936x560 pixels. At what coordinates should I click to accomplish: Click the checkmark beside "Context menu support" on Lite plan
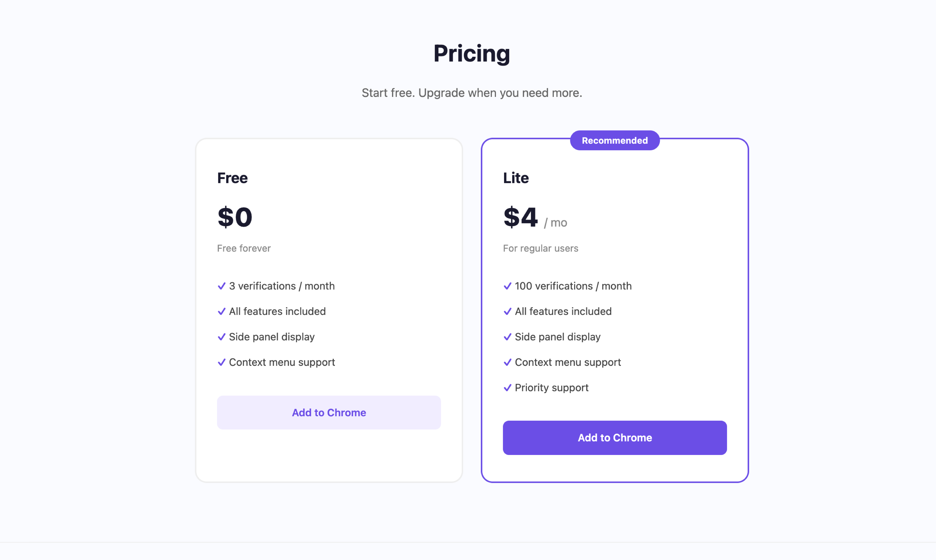pyautogui.click(x=507, y=362)
